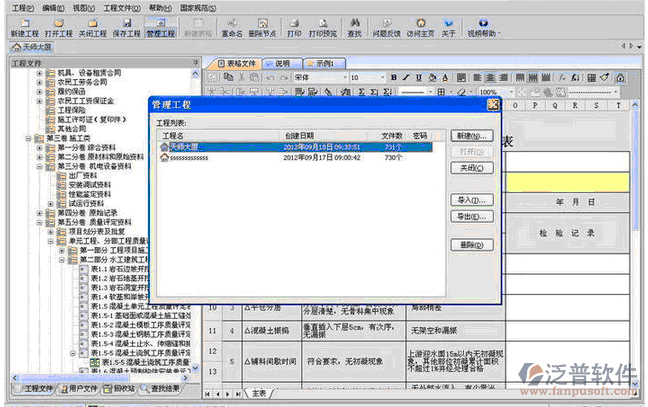Switch to the 说明 tab
Image resolution: width=648 pixels, height=407 pixels.
(281, 63)
